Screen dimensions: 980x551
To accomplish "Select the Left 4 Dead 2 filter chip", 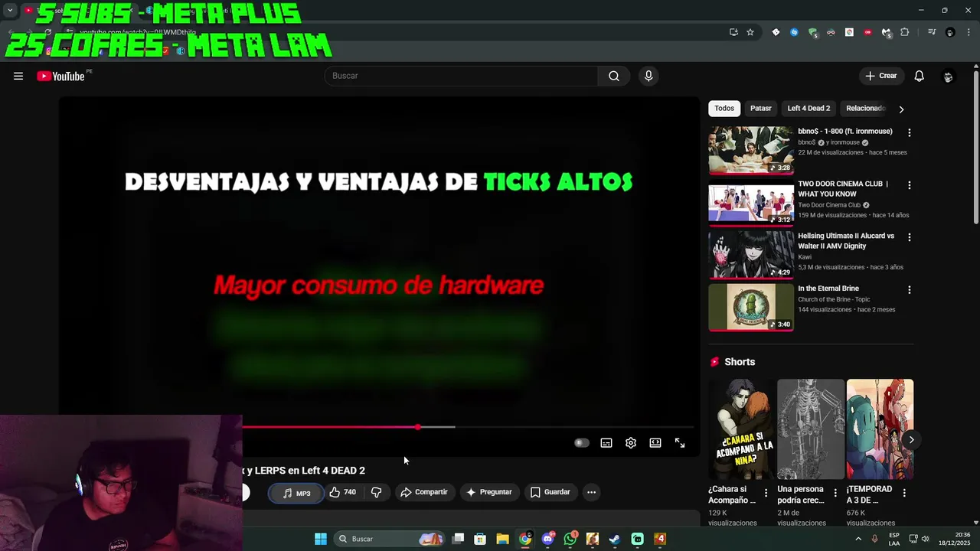I will pyautogui.click(x=808, y=109).
